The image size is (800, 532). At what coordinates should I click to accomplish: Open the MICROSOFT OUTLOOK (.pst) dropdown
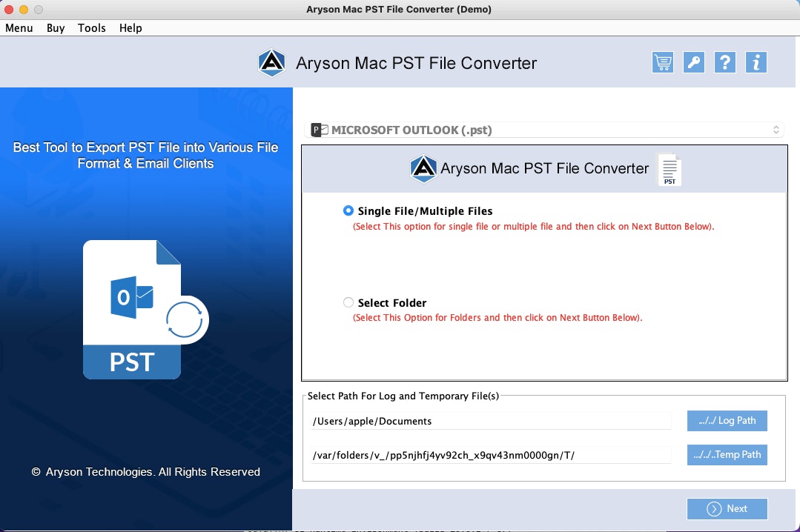point(544,130)
